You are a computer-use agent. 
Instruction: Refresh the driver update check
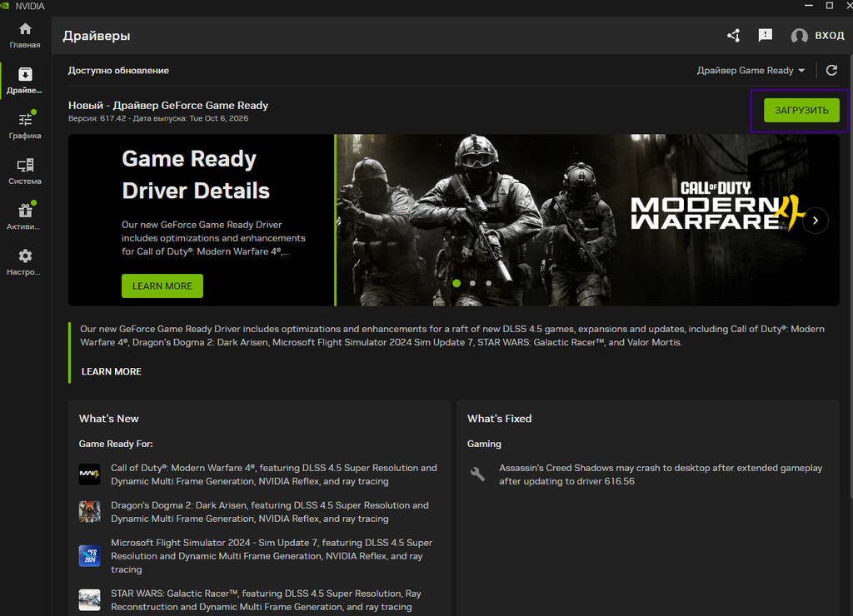point(832,70)
